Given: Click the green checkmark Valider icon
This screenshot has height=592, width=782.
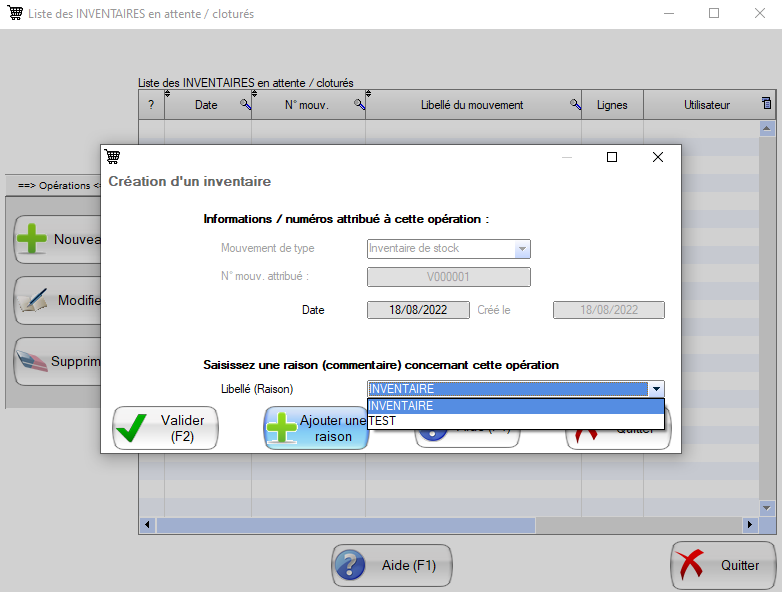Looking at the screenshot, I should pyautogui.click(x=132, y=429).
